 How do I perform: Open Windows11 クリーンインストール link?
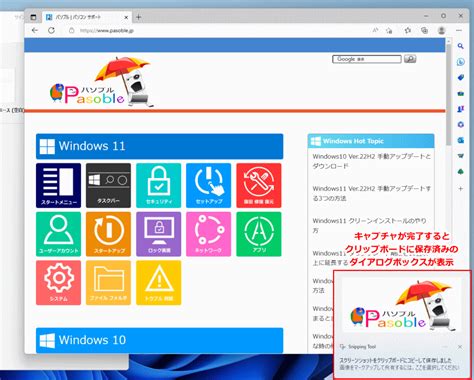(x=369, y=226)
